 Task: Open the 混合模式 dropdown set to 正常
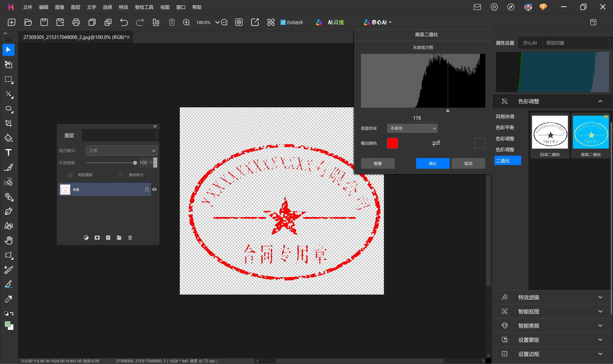click(122, 151)
